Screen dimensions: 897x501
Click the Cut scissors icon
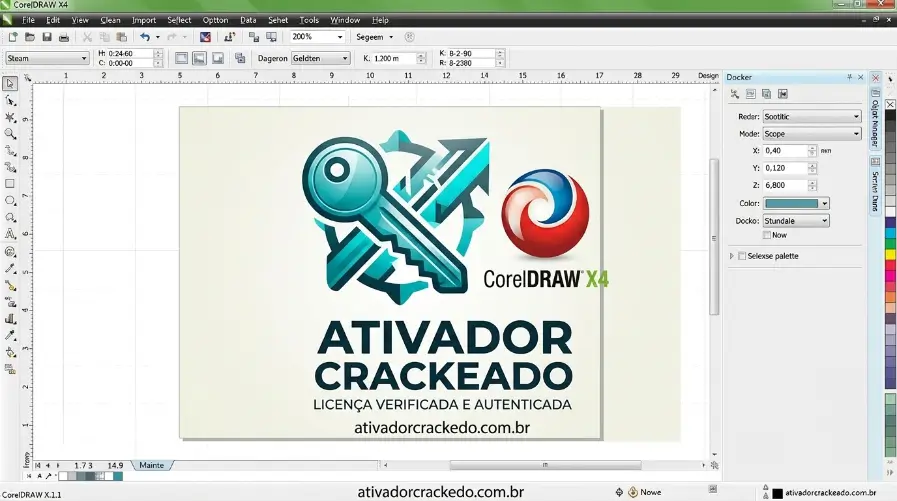pos(87,37)
